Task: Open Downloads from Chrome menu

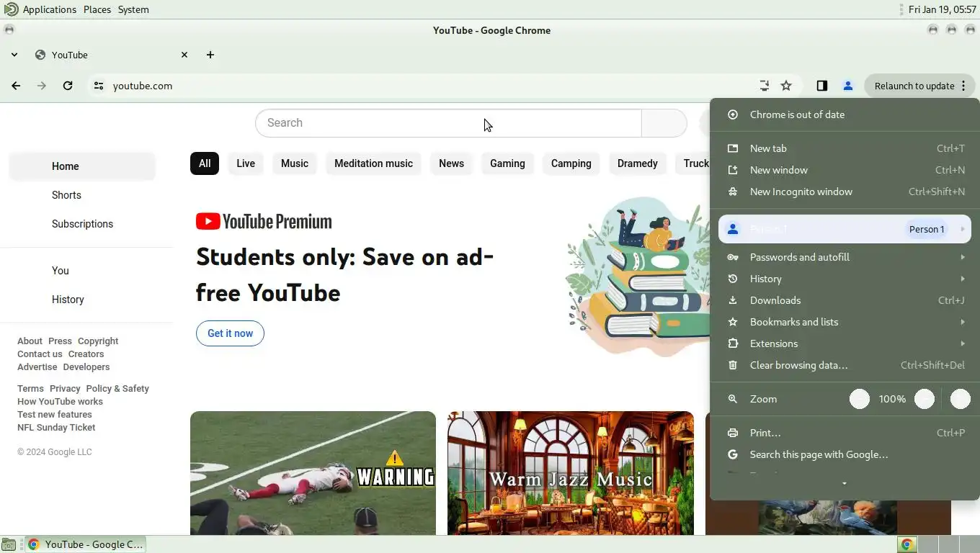Action: pos(845,300)
